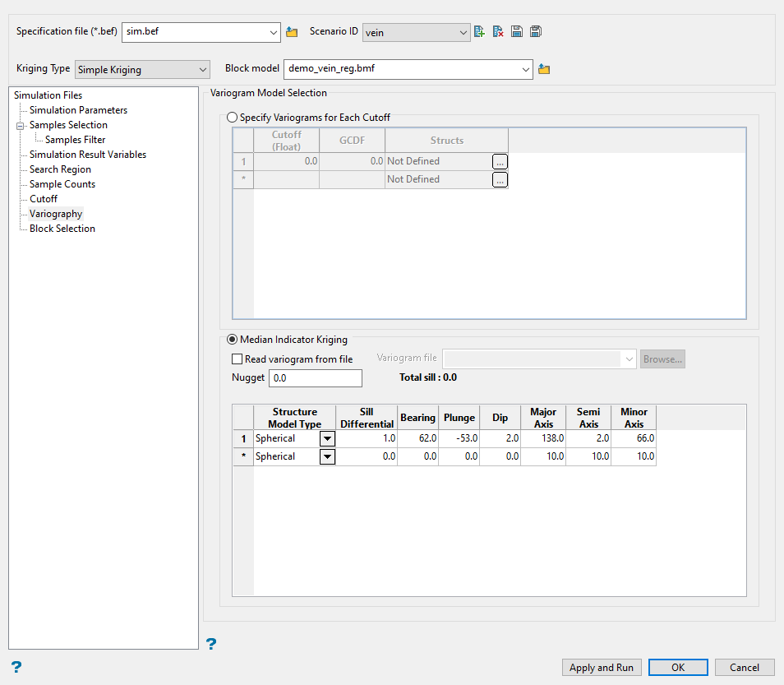This screenshot has height=685, width=784.
Task: Browse for specification file folder icon
Action: (292, 32)
